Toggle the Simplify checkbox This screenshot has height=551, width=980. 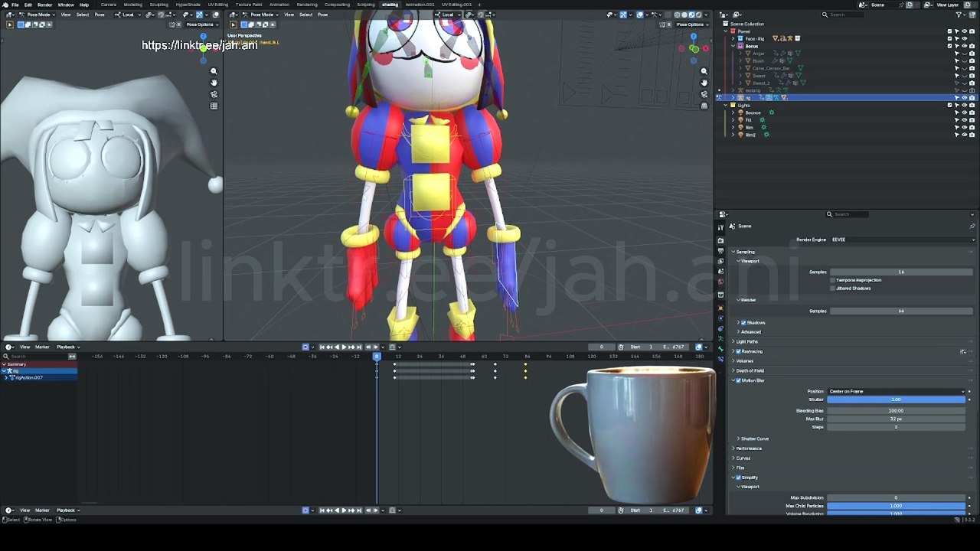pos(738,478)
